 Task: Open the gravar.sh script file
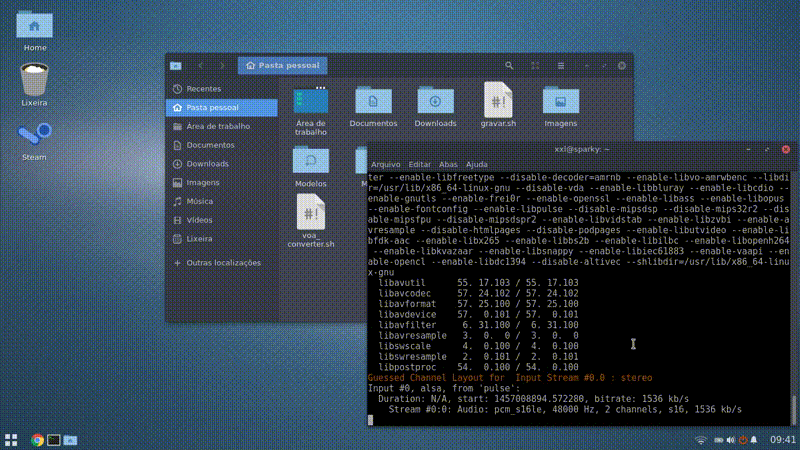[498, 103]
